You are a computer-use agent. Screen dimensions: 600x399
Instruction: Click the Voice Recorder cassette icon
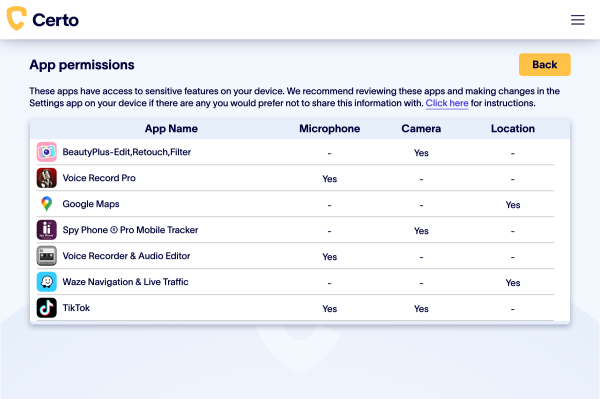[x=47, y=256]
